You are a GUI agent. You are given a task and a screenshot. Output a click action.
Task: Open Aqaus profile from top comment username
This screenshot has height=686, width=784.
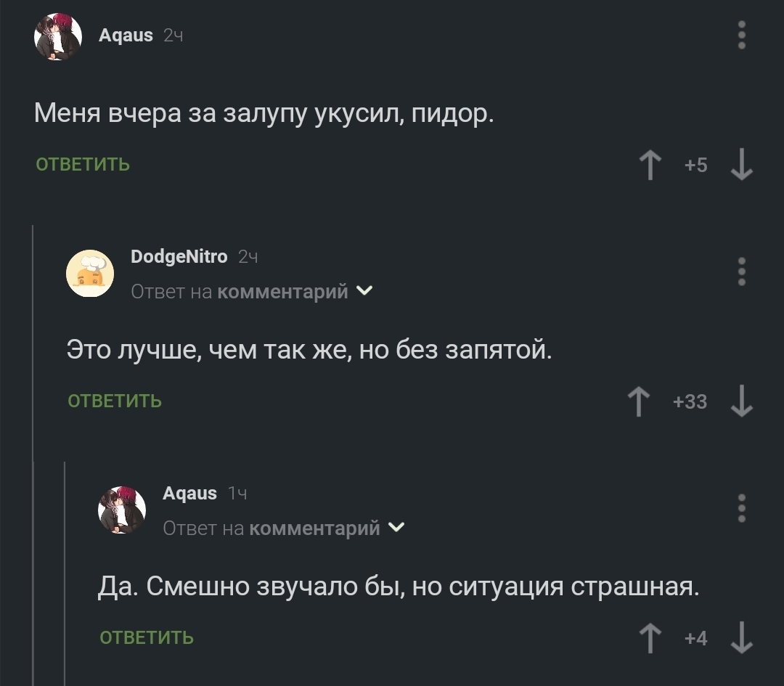pos(126,35)
